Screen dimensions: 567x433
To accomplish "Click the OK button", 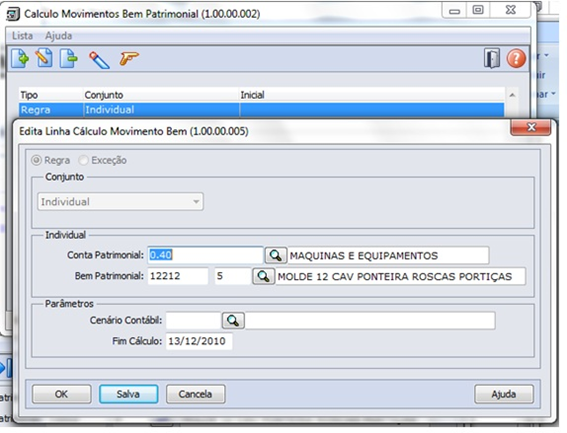I will click(x=61, y=394).
